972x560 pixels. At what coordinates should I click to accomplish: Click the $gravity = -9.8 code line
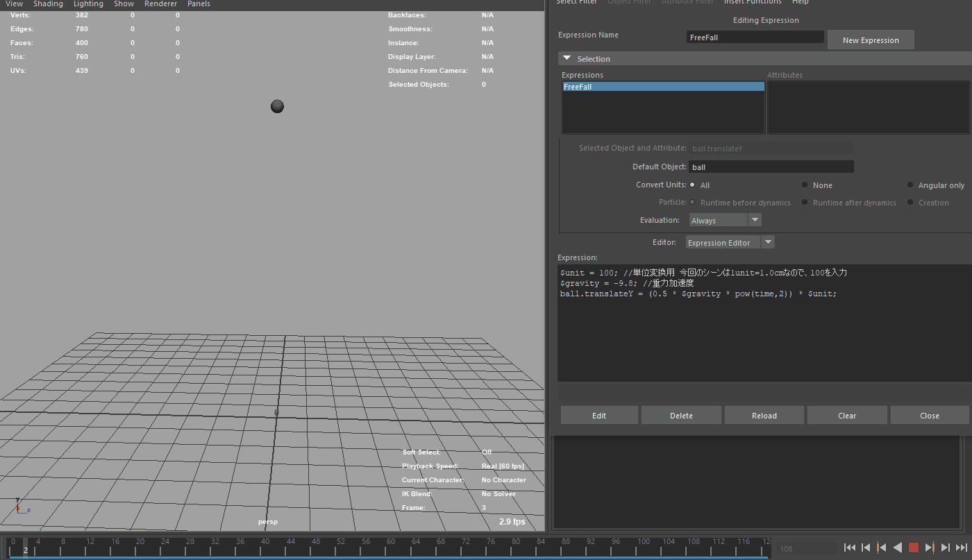pos(627,283)
